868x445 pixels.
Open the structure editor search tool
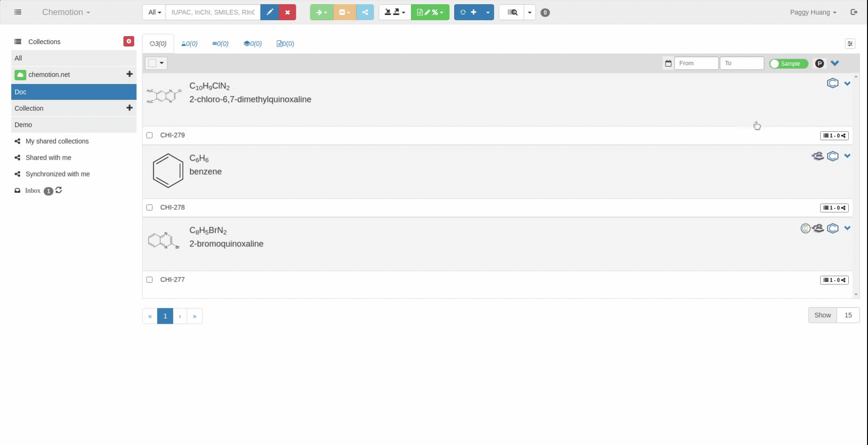coord(269,12)
